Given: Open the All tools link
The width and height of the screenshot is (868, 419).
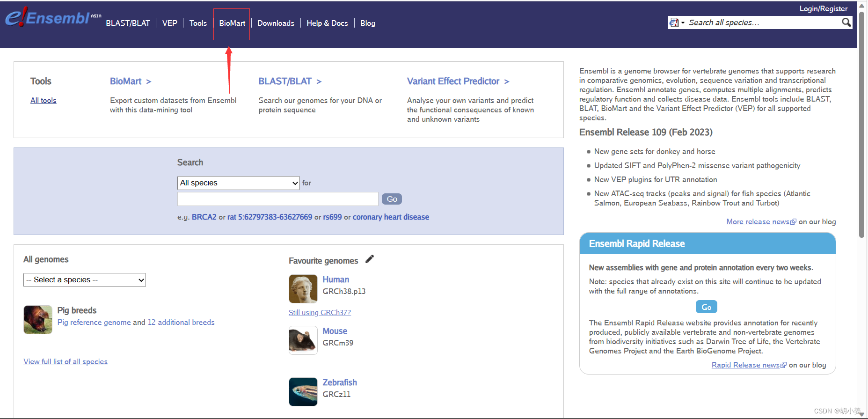Looking at the screenshot, I should [44, 100].
